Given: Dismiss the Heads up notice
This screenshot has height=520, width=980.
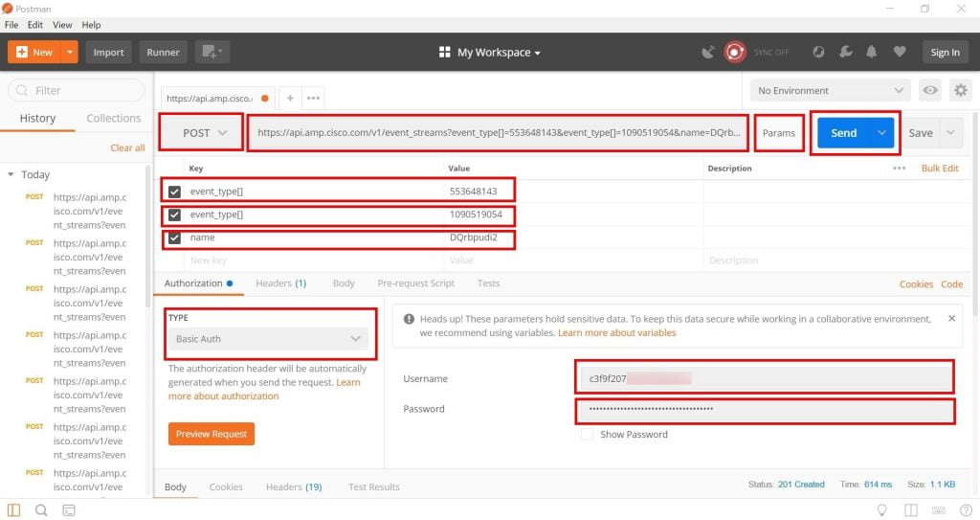Looking at the screenshot, I should click(952, 319).
